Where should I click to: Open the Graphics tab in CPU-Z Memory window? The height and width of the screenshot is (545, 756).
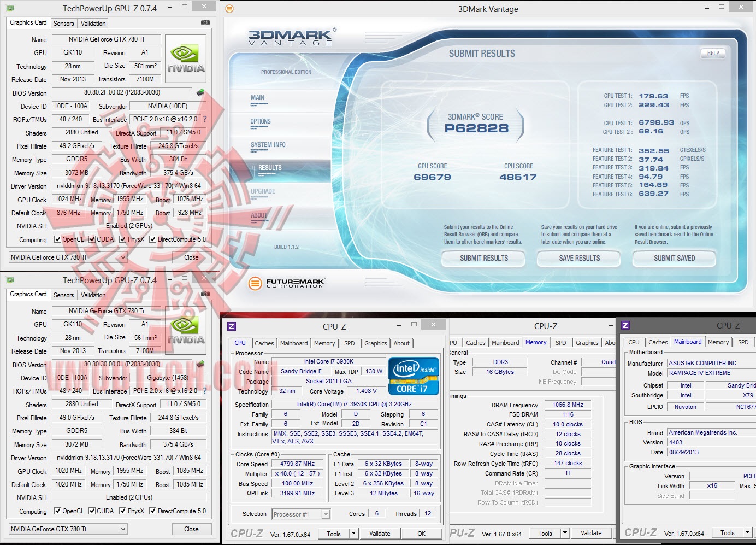[587, 343]
